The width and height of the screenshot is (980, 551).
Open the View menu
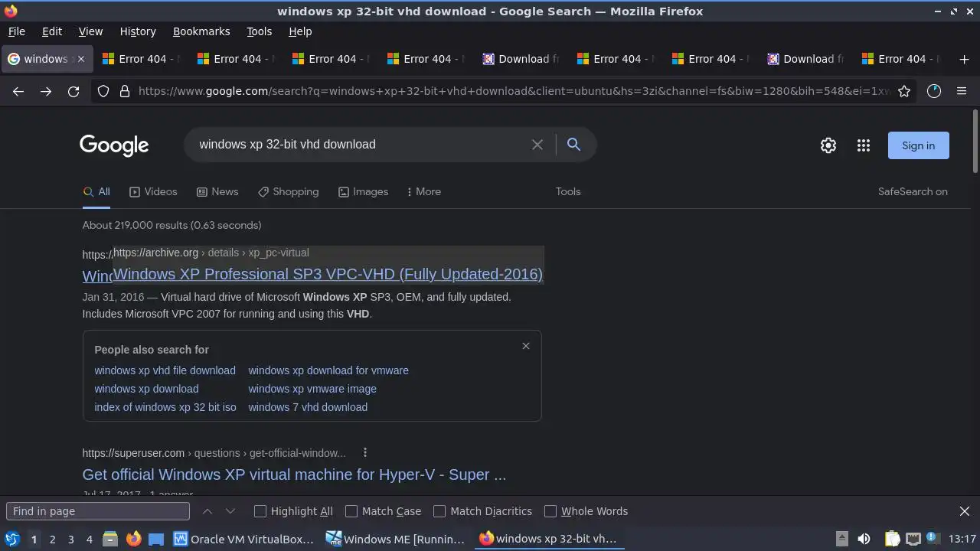(90, 31)
